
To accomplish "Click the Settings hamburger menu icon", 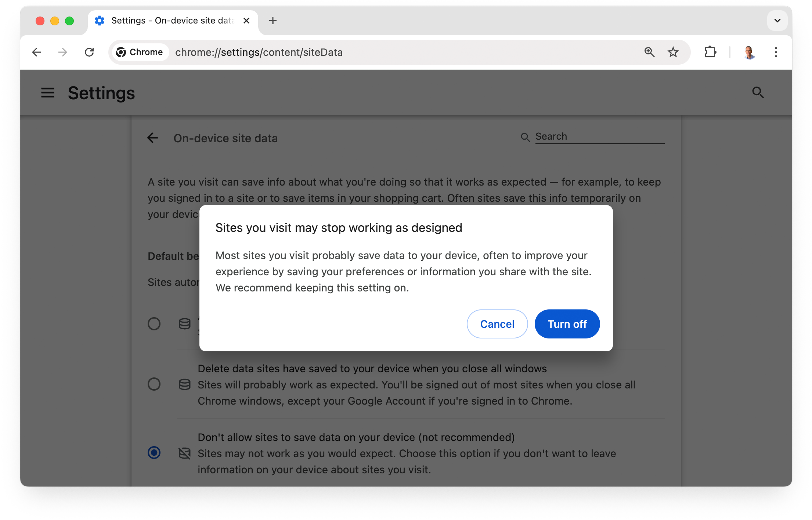I will [x=47, y=92].
